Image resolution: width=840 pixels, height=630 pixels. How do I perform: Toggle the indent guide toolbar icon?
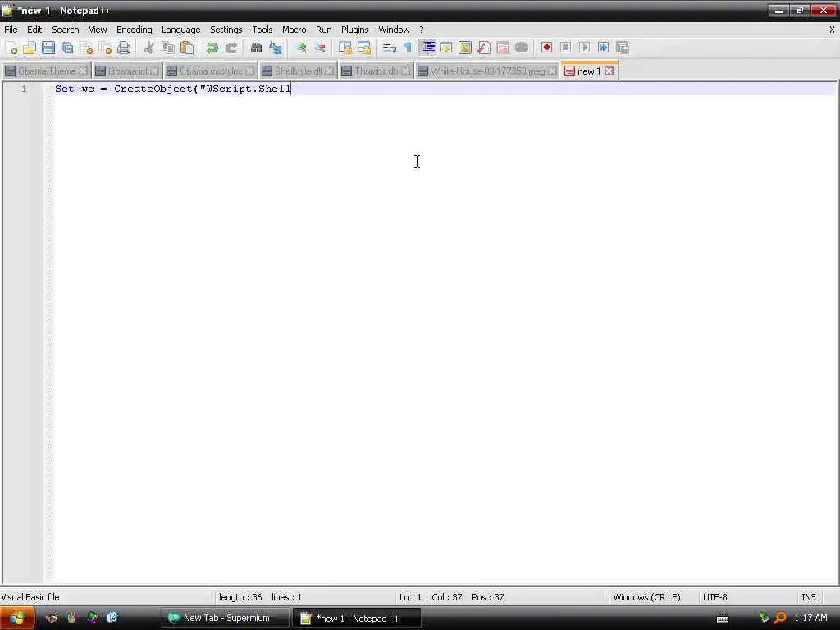click(x=427, y=48)
